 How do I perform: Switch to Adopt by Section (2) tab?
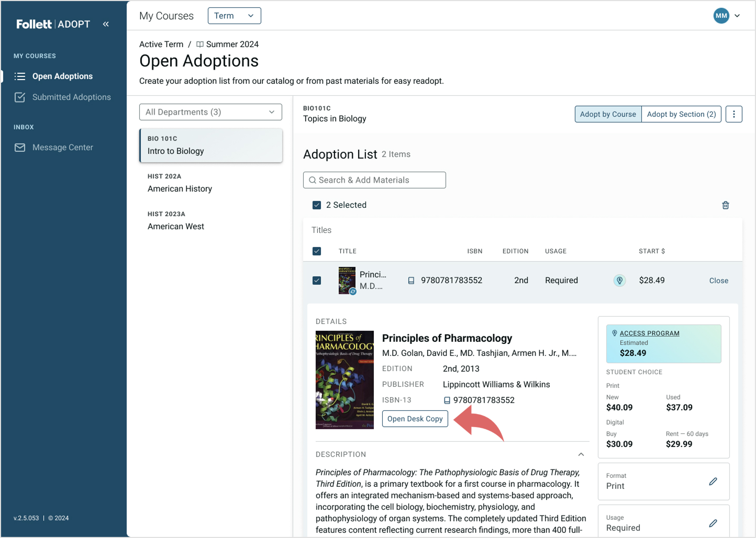[681, 114]
